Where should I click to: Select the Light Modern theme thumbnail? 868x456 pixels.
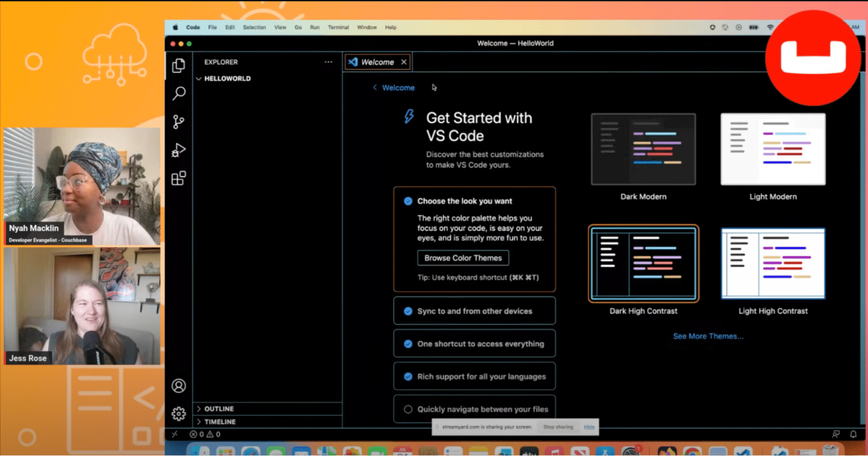(773, 149)
